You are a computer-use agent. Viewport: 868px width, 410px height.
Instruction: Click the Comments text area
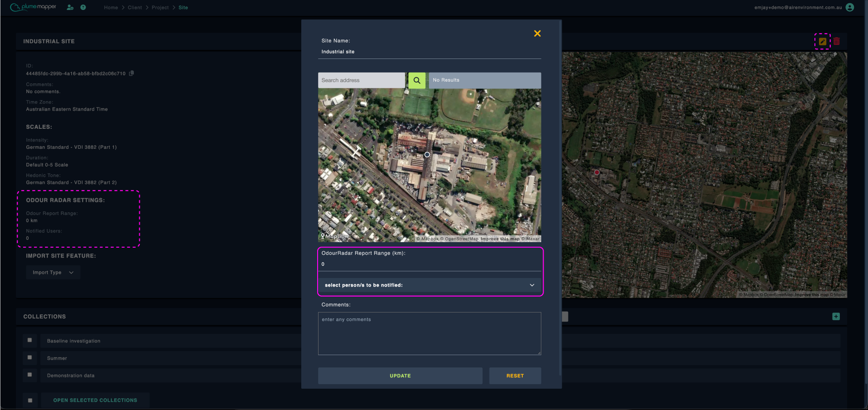click(x=429, y=333)
